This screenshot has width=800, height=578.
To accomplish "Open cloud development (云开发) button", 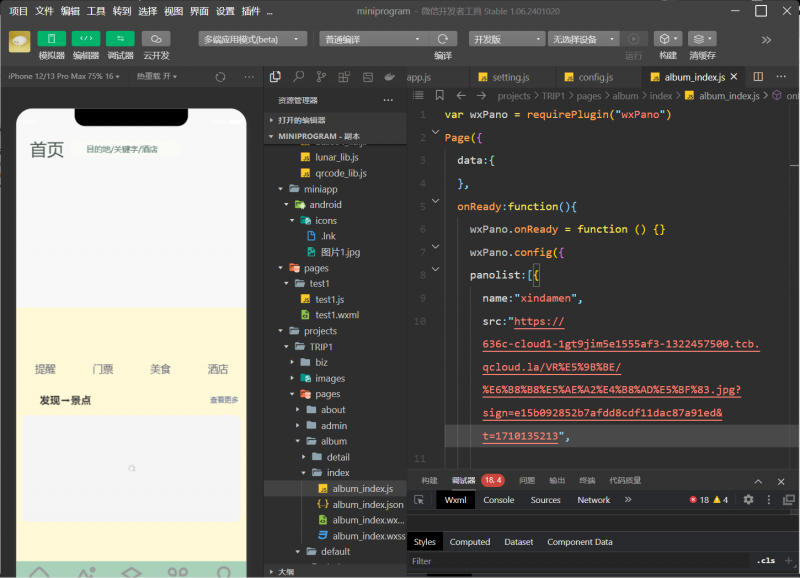I will click(156, 39).
